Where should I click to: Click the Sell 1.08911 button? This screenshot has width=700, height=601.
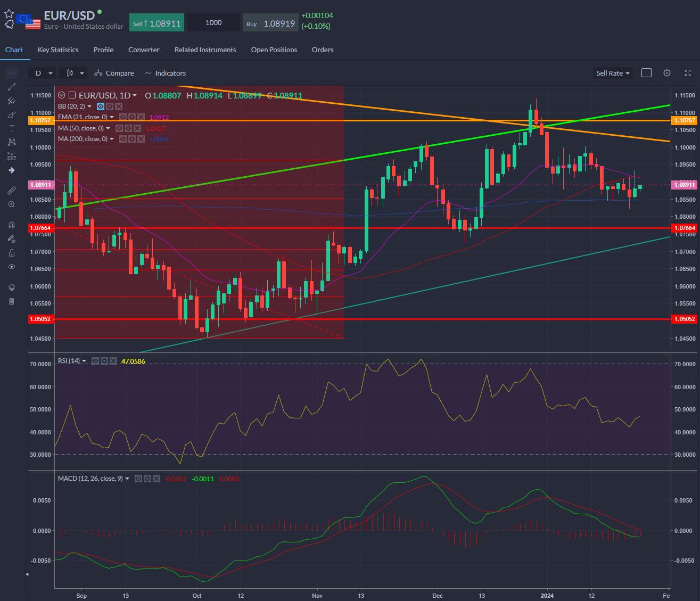pyautogui.click(x=157, y=23)
